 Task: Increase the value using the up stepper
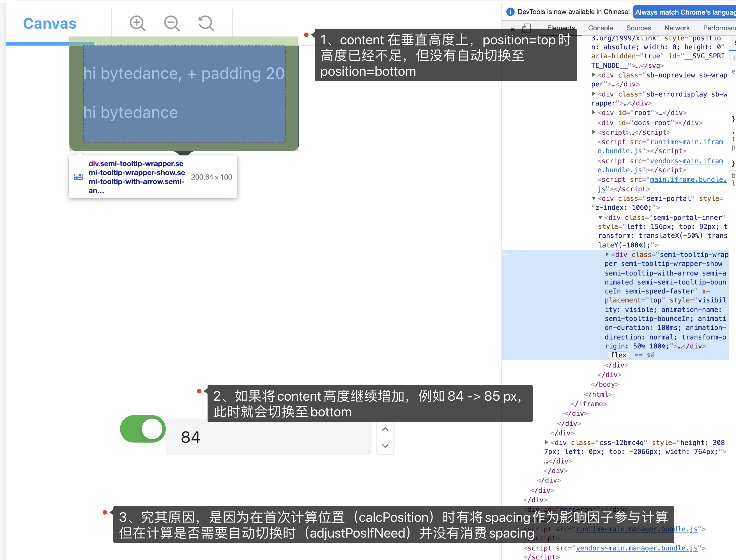[385, 429]
